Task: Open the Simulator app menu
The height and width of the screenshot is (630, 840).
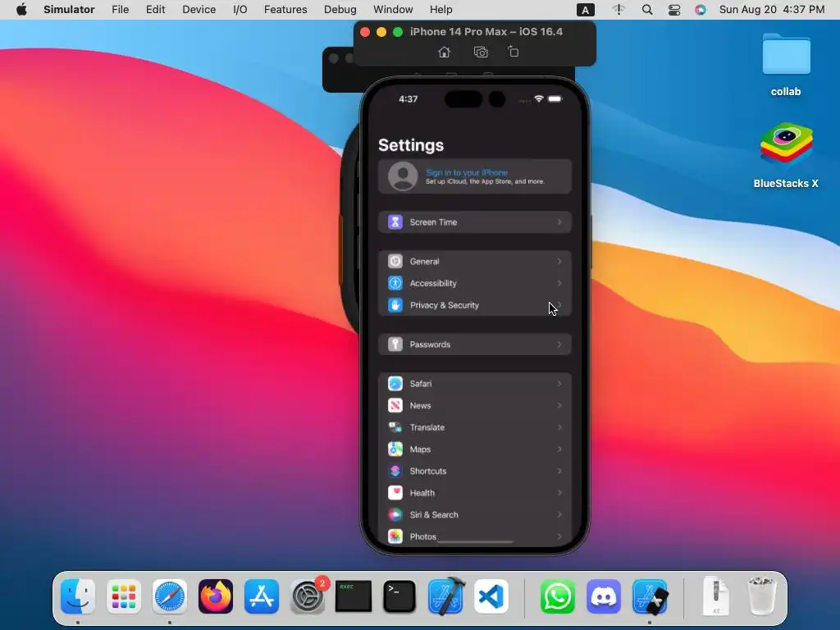Action: point(69,10)
